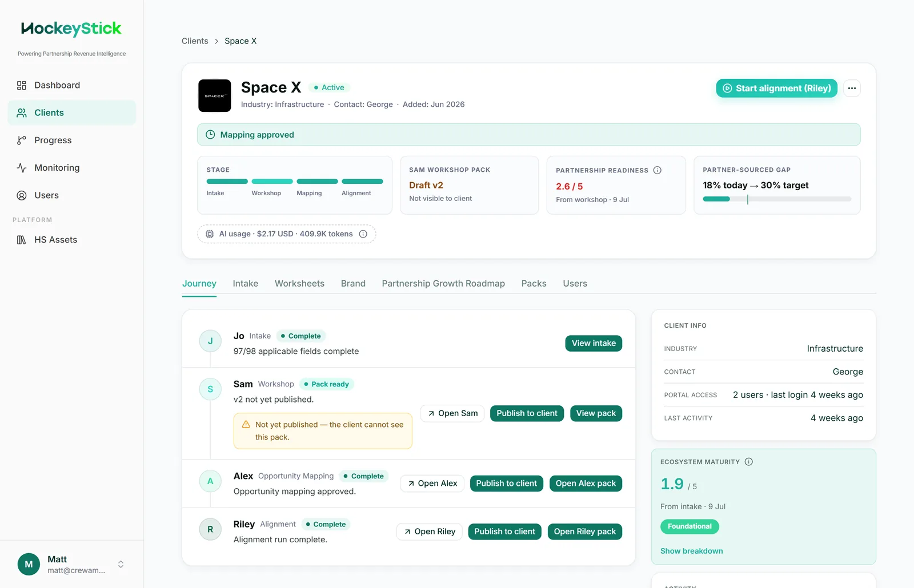914x588 pixels.
Task: Click the Alignment stage progress bar
Action: 362,182
